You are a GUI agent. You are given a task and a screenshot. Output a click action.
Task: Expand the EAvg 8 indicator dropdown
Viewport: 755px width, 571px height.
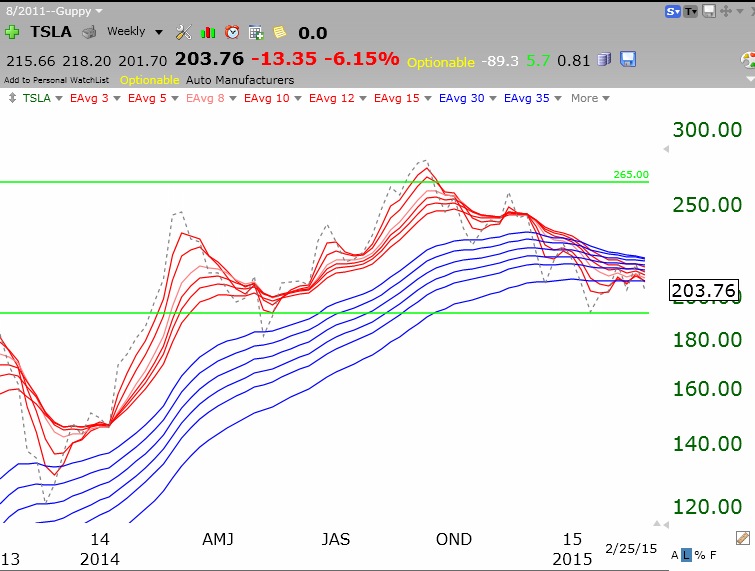point(233,98)
